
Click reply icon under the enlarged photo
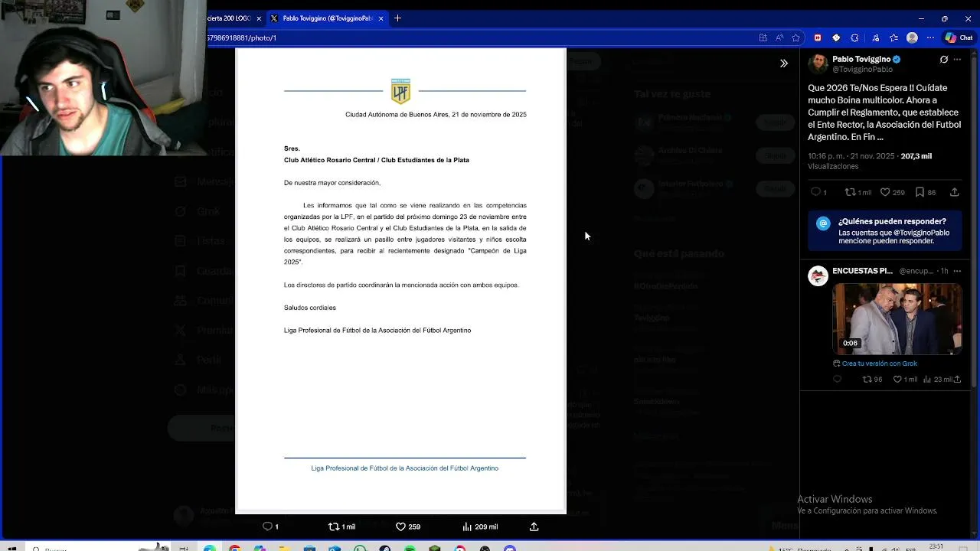(x=270, y=527)
